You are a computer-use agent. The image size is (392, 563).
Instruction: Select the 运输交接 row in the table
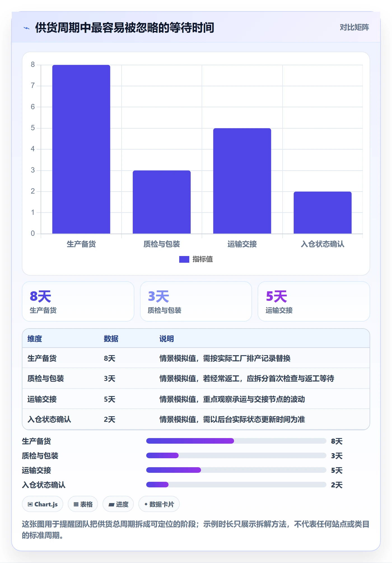(x=196, y=399)
